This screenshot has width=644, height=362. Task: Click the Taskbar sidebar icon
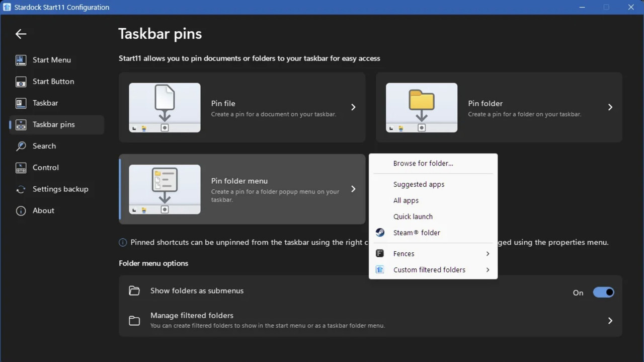[21, 103]
